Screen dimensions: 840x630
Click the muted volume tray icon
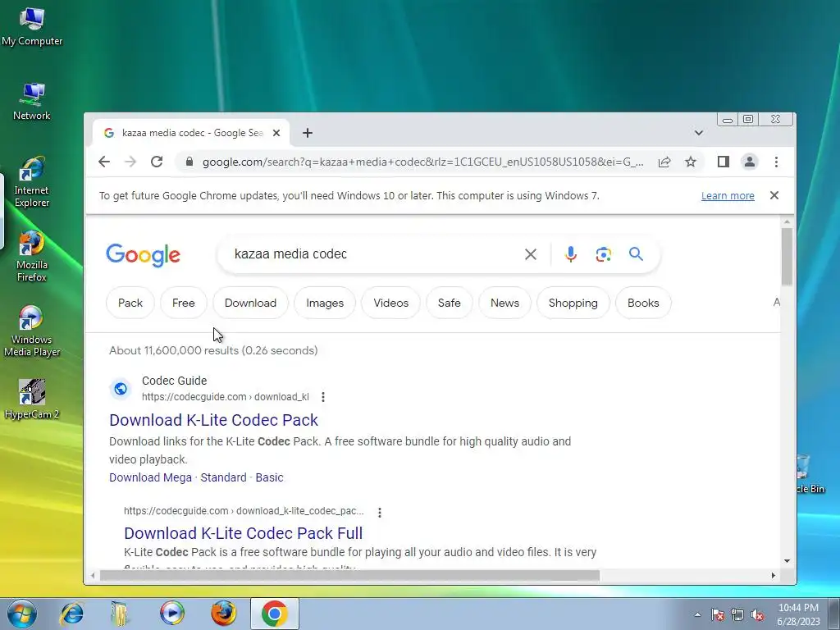tap(757, 614)
